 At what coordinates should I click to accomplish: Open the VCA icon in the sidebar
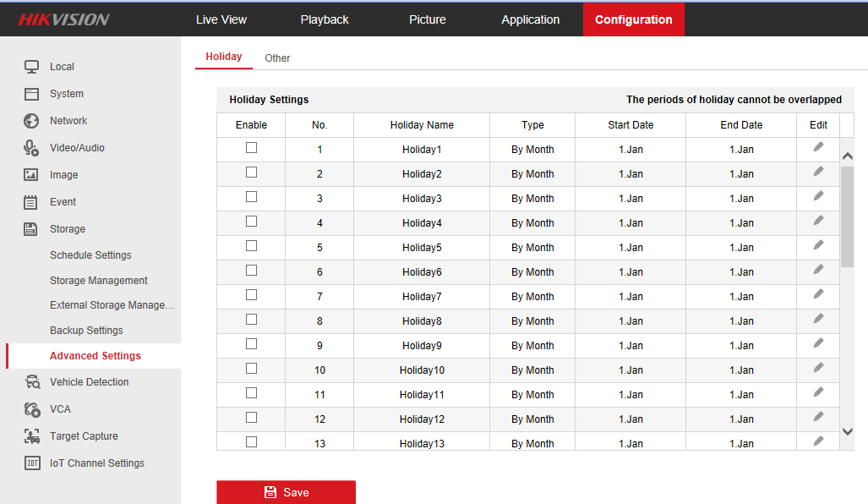coord(32,409)
